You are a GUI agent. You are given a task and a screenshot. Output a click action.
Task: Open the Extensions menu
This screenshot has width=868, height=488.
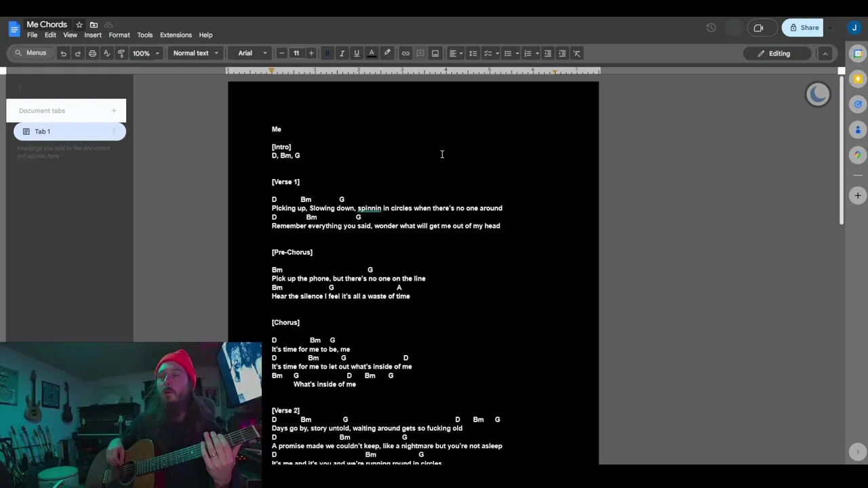point(176,35)
